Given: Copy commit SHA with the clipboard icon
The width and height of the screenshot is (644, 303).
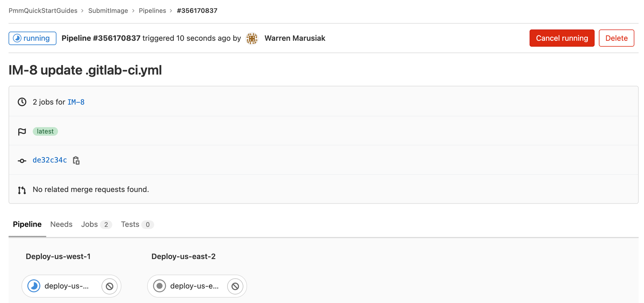Looking at the screenshot, I should coord(76,160).
